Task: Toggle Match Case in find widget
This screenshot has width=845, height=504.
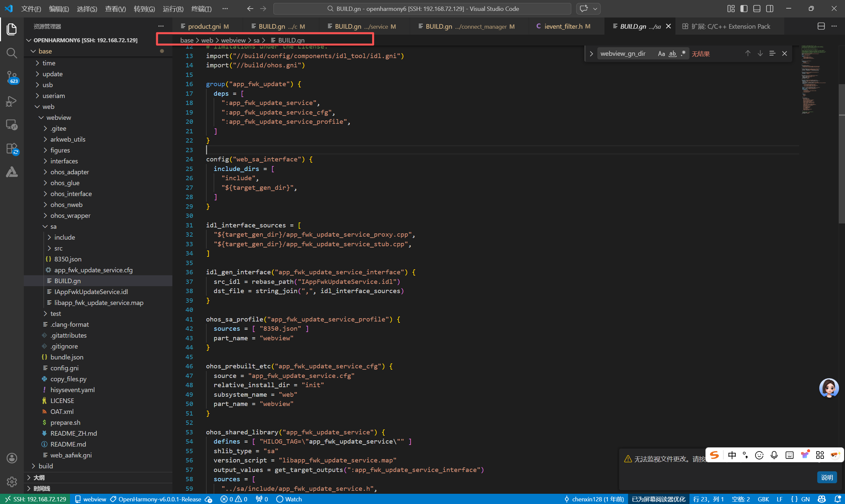Action: click(661, 54)
